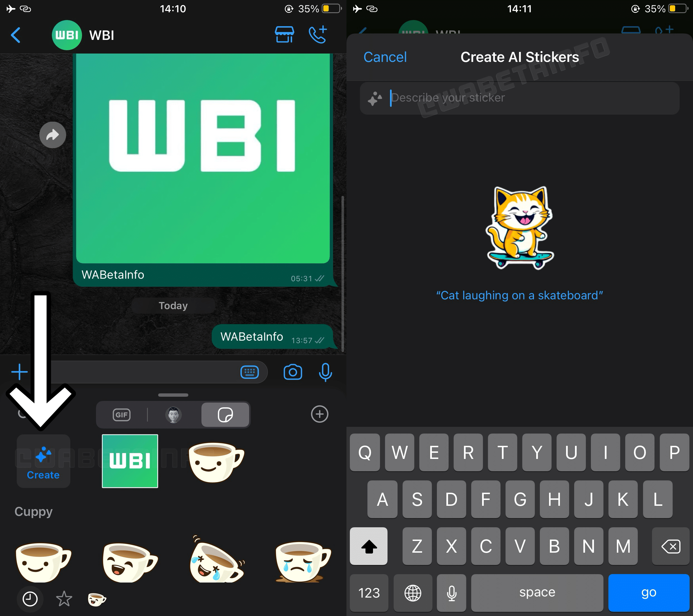693x616 pixels.
Task: Tap Cancel to dismiss AI sticker creation
Action: coord(384,57)
